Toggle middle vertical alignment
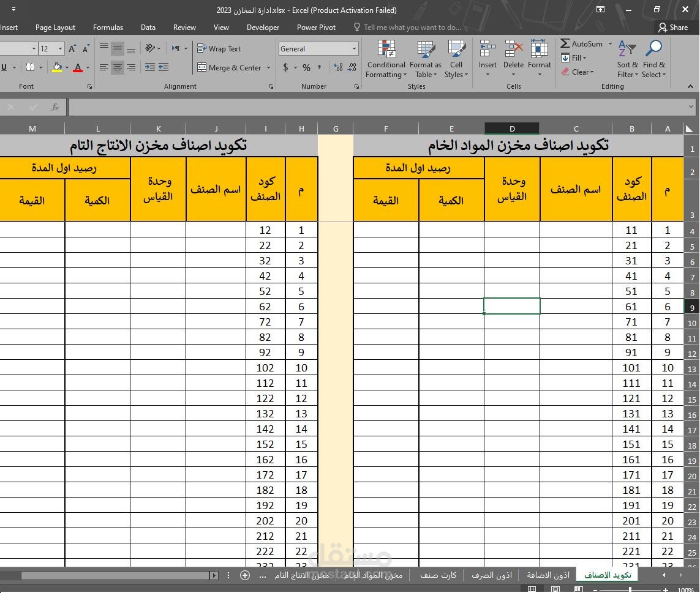Viewport: 700px width, 593px height. click(x=118, y=48)
